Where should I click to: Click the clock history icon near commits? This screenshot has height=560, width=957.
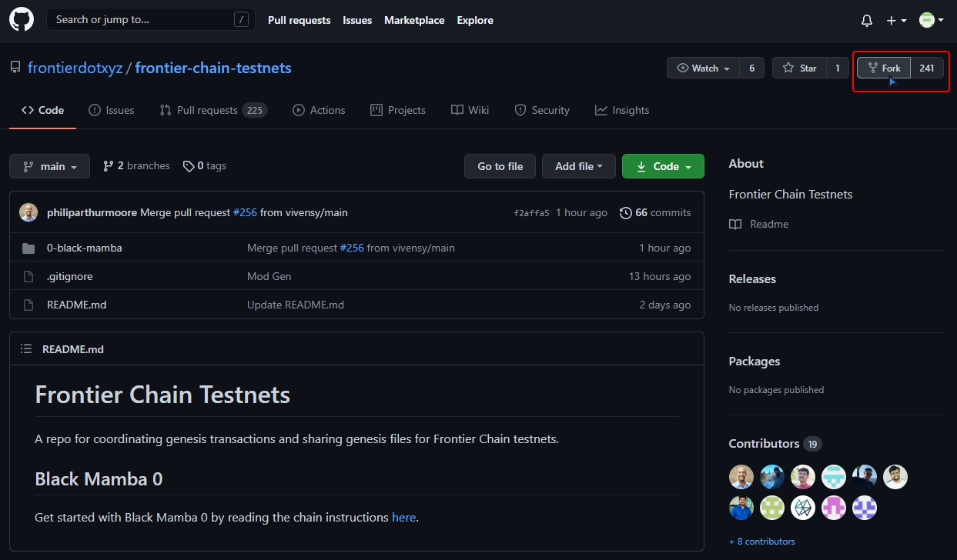pos(626,212)
